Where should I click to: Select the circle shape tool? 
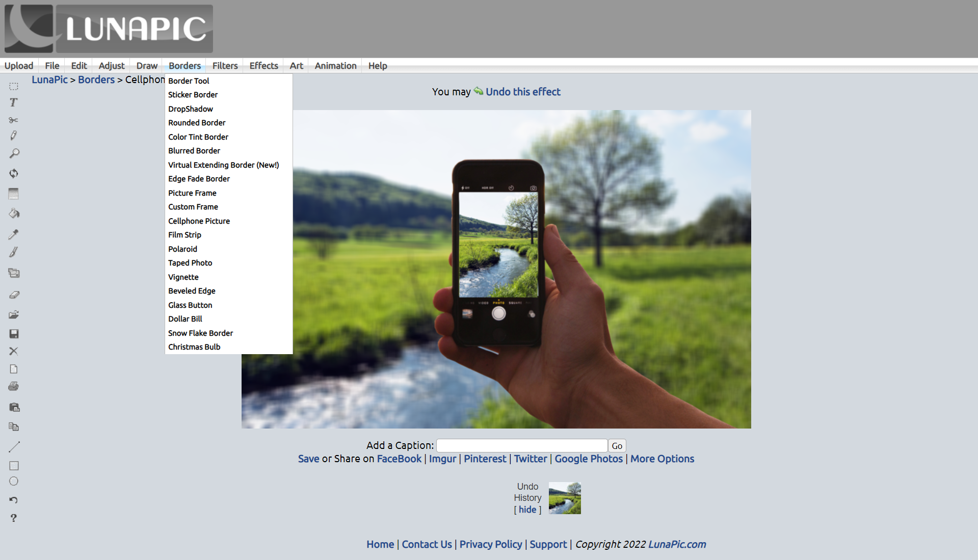coord(14,481)
